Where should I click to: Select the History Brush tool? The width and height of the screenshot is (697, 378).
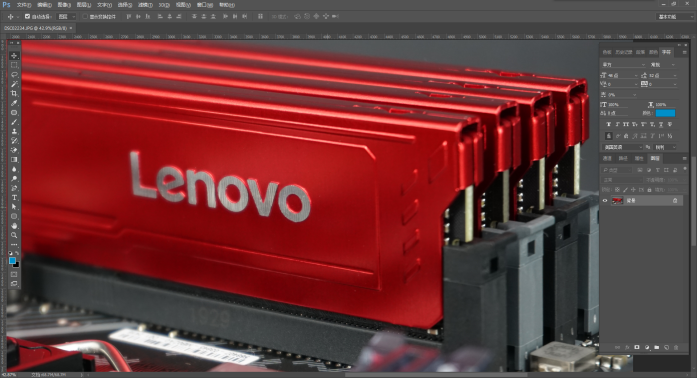click(x=14, y=141)
